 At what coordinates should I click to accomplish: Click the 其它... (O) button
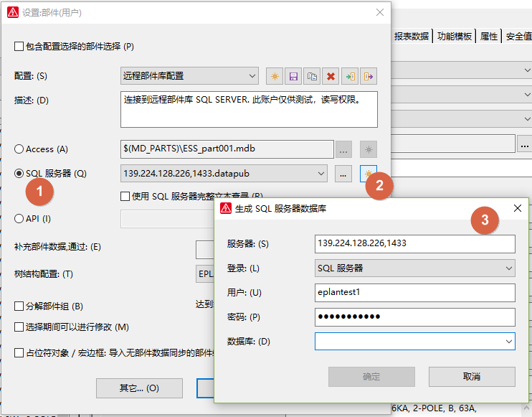[139, 388]
